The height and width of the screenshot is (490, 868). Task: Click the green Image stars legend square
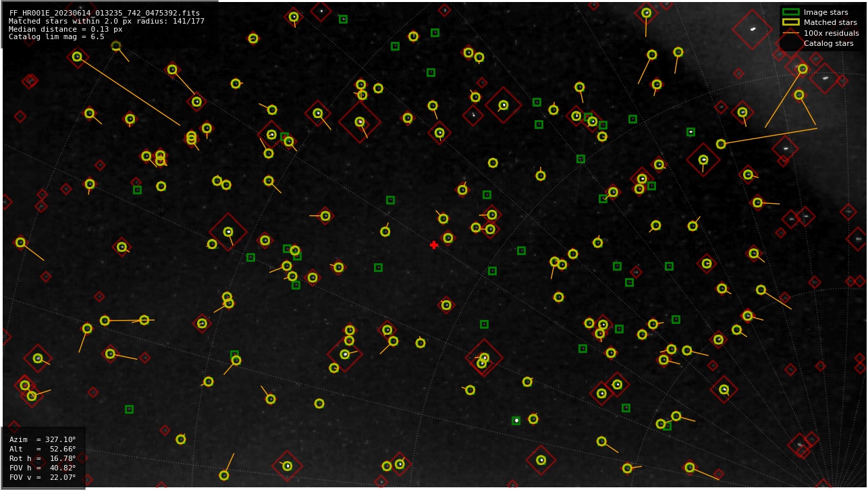(x=790, y=12)
